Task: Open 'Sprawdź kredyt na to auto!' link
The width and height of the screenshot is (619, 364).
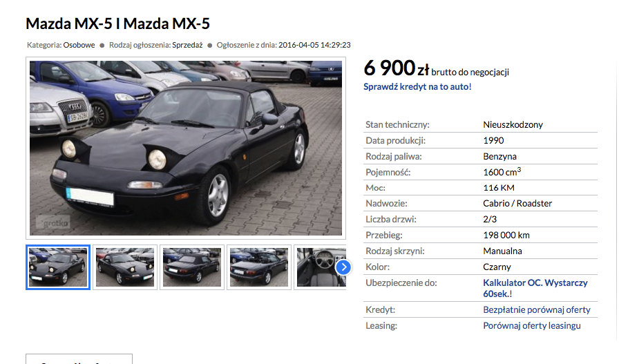Action: (417, 87)
